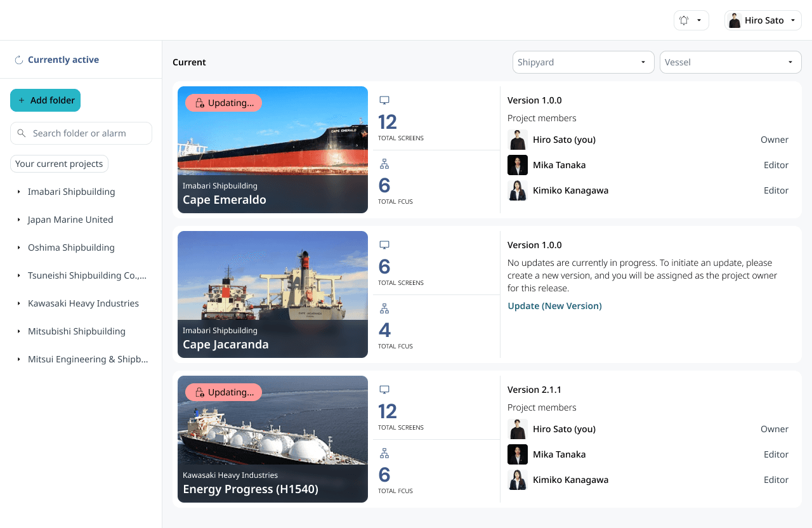Click the FCUs network icon for Cape Jacaranda
The width and height of the screenshot is (812, 528).
384,308
